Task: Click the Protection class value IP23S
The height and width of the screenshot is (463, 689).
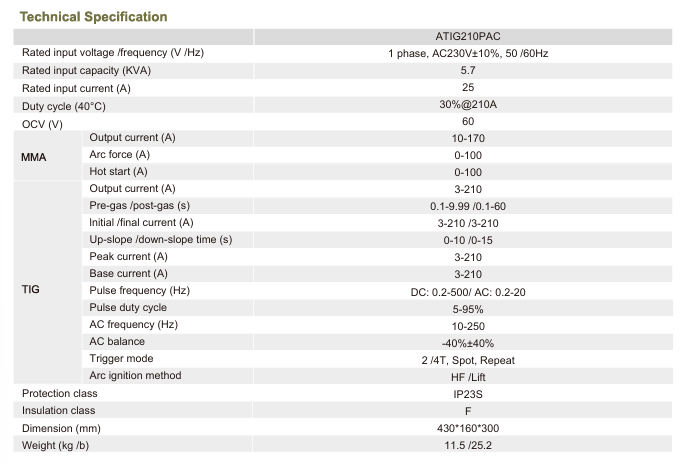Action: point(468,394)
